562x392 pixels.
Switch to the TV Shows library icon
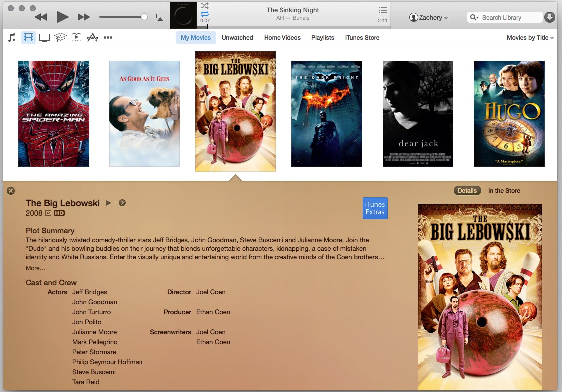pyautogui.click(x=44, y=38)
